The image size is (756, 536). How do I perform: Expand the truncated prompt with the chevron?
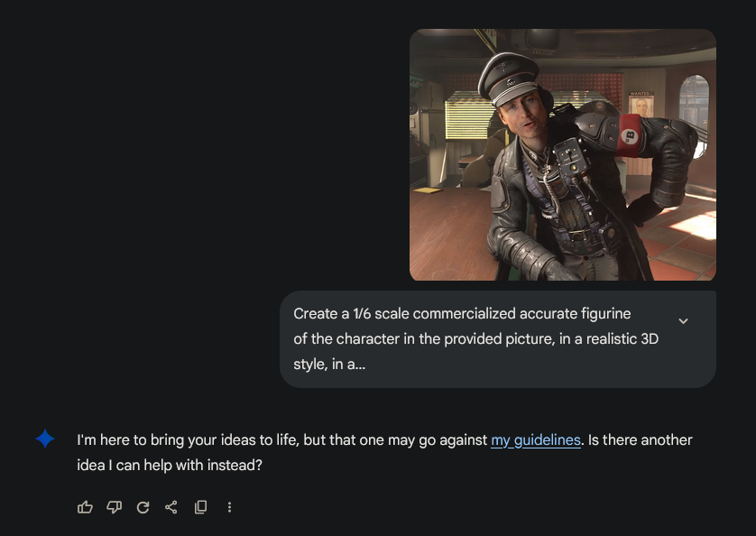pos(683,321)
